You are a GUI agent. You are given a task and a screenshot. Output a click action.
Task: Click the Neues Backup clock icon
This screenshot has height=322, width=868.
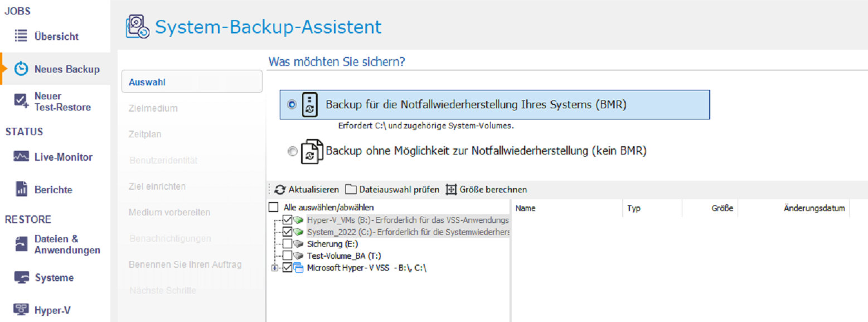pyautogui.click(x=21, y=69)
